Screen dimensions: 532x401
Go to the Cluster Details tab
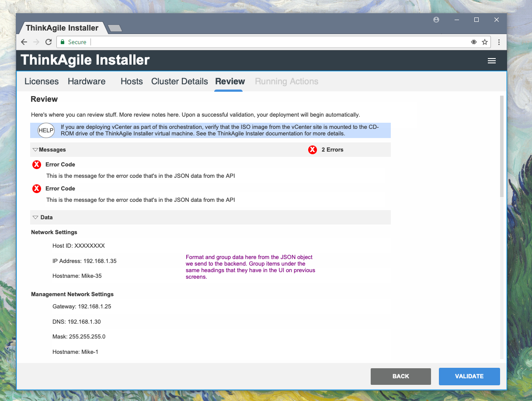point(179,81)
